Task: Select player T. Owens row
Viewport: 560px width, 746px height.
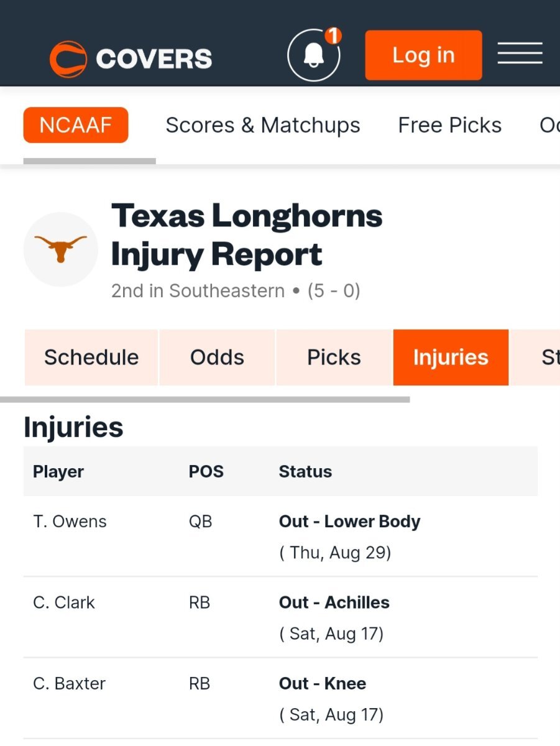Action: 280,536
